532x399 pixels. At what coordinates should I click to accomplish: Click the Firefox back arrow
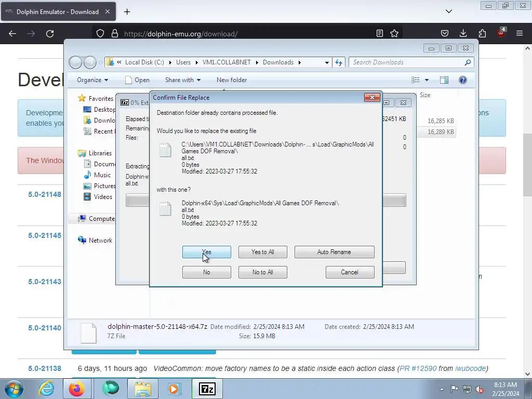click(12, 34)
